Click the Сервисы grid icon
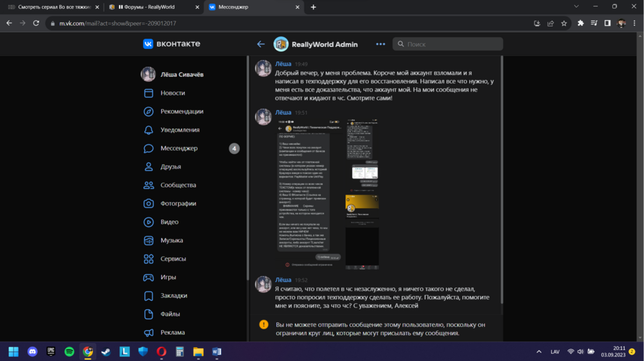This screenshot has height=361, width=644. [x=149, y=259]
